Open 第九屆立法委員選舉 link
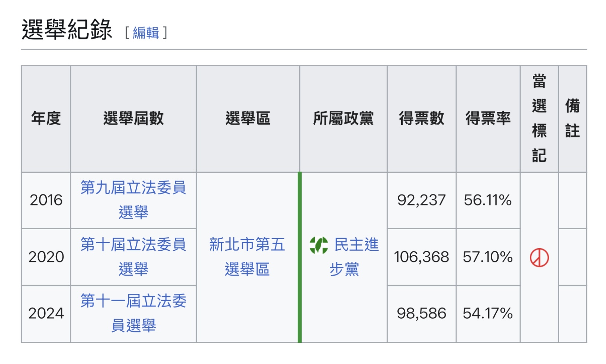This screenshot has width=606, height=364. (x=133, y=200)
